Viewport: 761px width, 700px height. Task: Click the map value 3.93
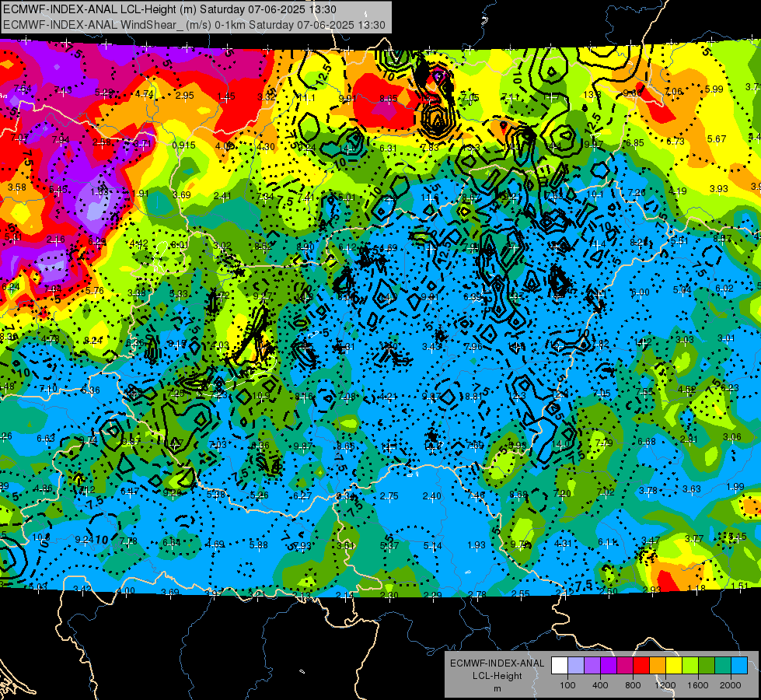tap(718, 189)
